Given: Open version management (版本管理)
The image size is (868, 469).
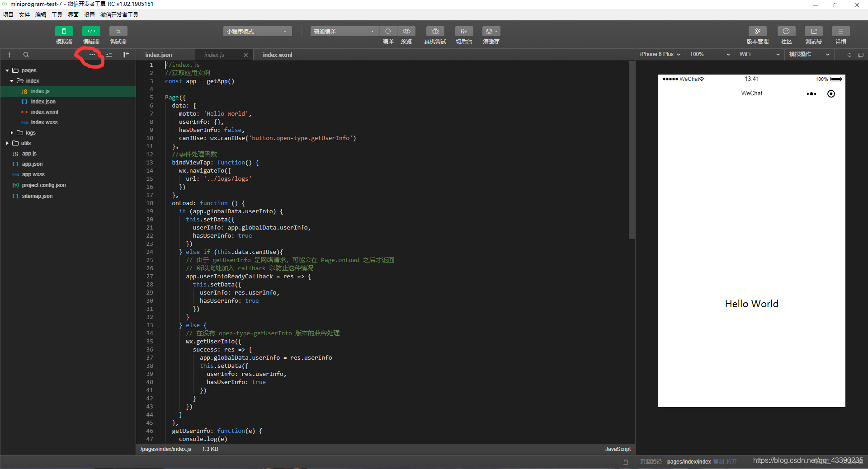Looking at the screenshot, I should (x=757, y=31).
